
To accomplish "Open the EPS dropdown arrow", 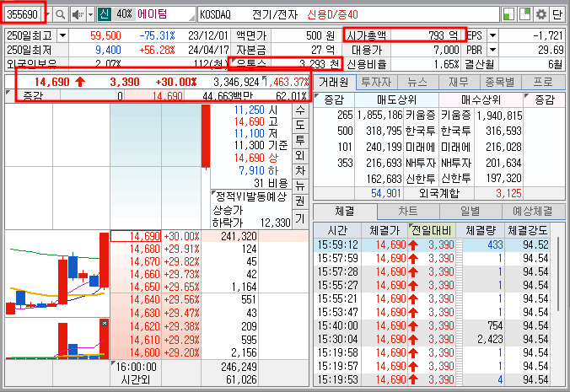I will 492,35.
